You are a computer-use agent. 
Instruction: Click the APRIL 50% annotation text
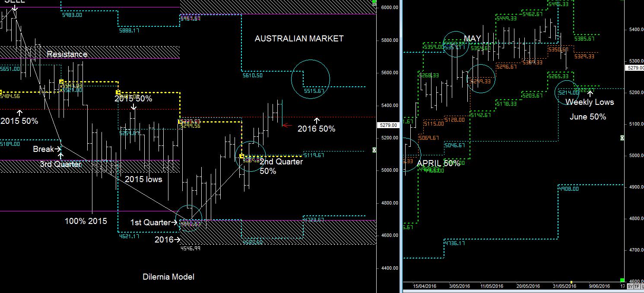pyautogui.click(x=439, y=164)
